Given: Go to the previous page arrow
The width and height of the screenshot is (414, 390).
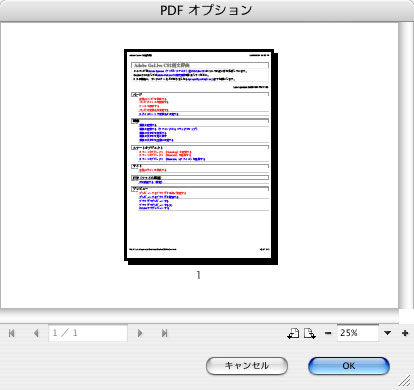Looking at the screenshot, I should 36,333.
